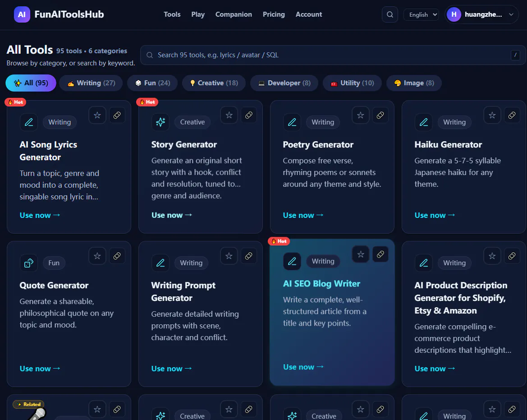Open the English language dropdown

coord(422,14)
